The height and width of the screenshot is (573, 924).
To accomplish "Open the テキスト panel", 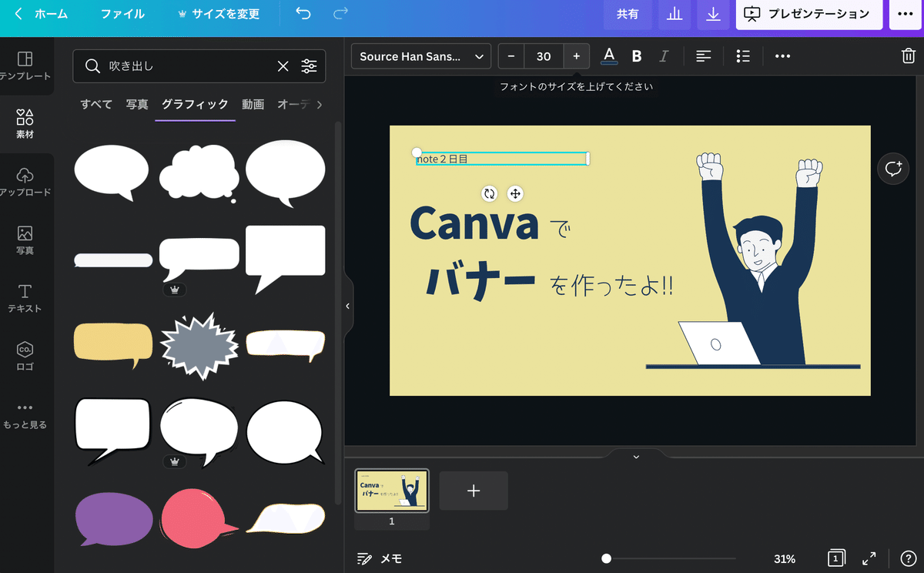I will pos(25,298).
